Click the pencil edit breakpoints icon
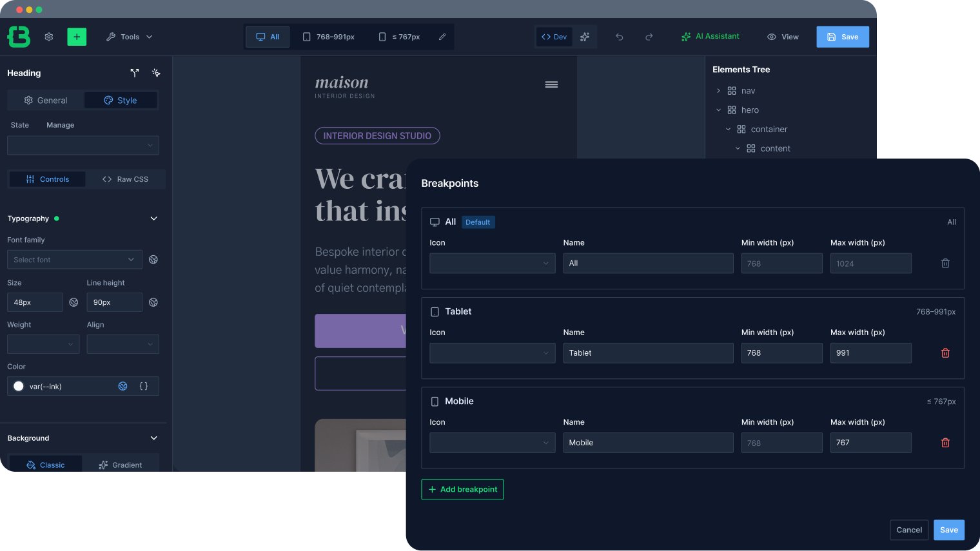This screenshot has width=980, height=551. point(442,37)
